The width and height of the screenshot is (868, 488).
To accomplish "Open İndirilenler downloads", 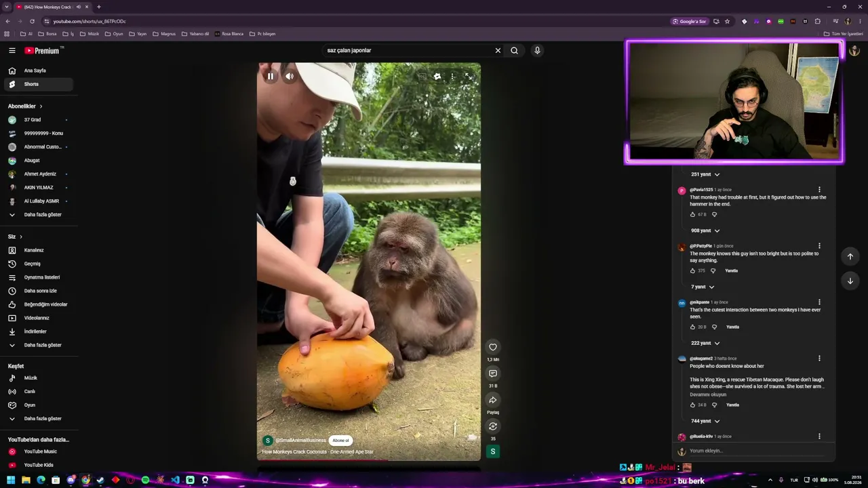I will pyautogui.click(x=39, y=331).
